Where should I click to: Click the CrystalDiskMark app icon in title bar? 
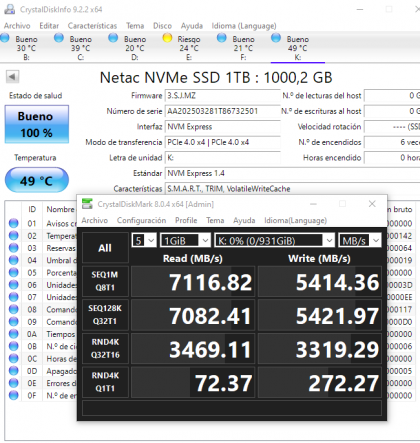click(87, 204)
